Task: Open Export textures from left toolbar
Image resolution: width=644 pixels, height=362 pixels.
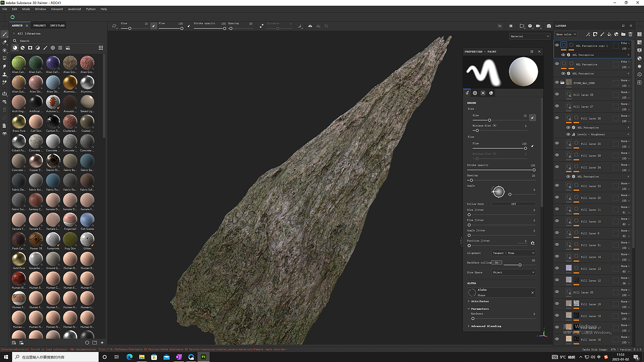Action: click(5, 94)
